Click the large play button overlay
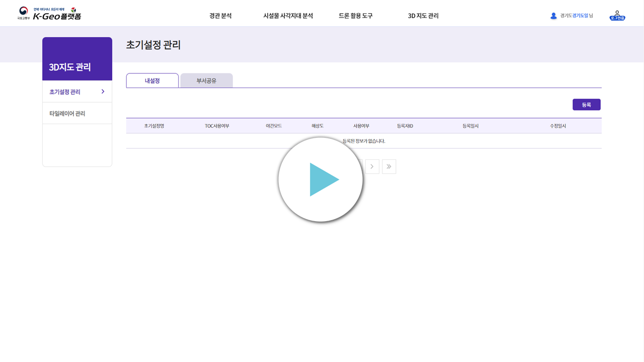644x362 pixels. (x=320, y=179)
